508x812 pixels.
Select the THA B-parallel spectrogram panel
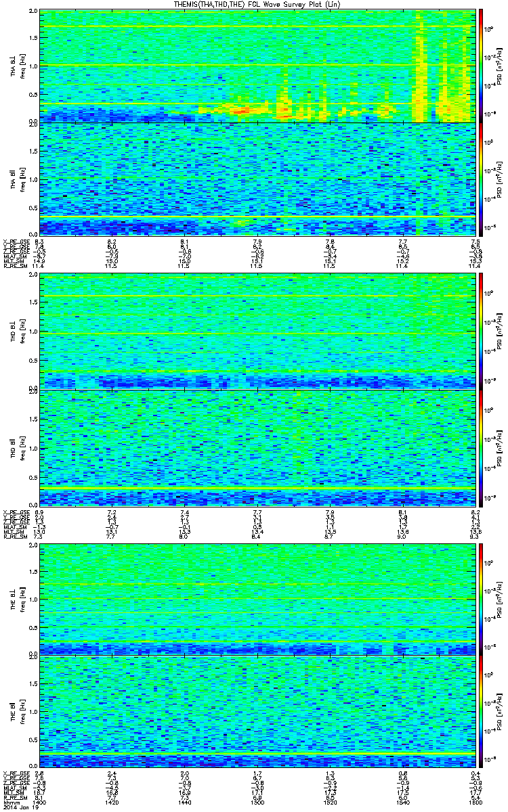pyautogui.click(x=257, y=179)
